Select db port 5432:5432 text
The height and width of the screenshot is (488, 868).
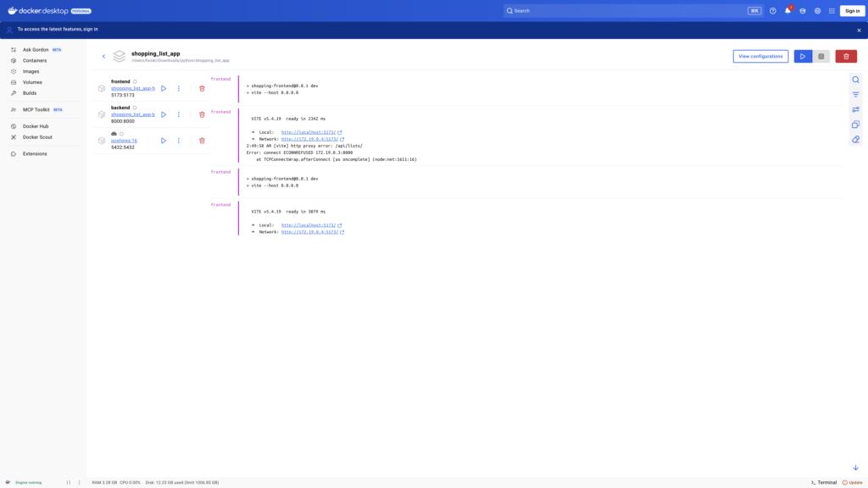(x=122, y=147)
